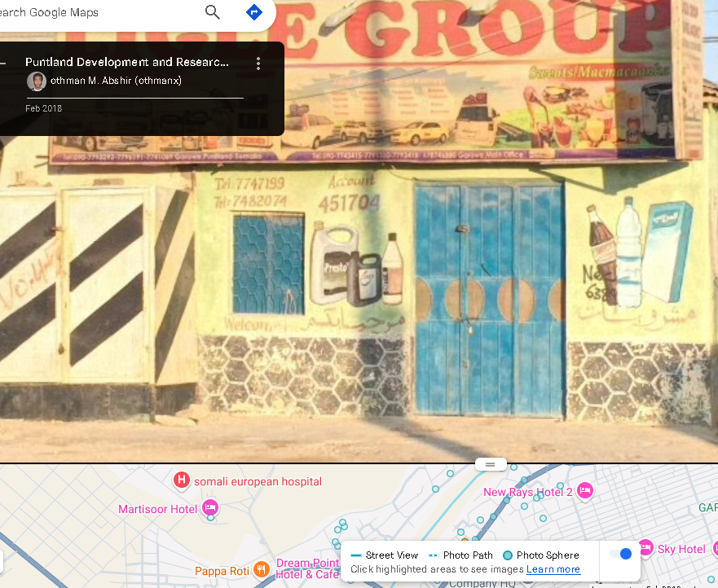Open the Dream Point Hotel & Cafe label
This screenshot has width=718, height=588.
coord(307,568)
